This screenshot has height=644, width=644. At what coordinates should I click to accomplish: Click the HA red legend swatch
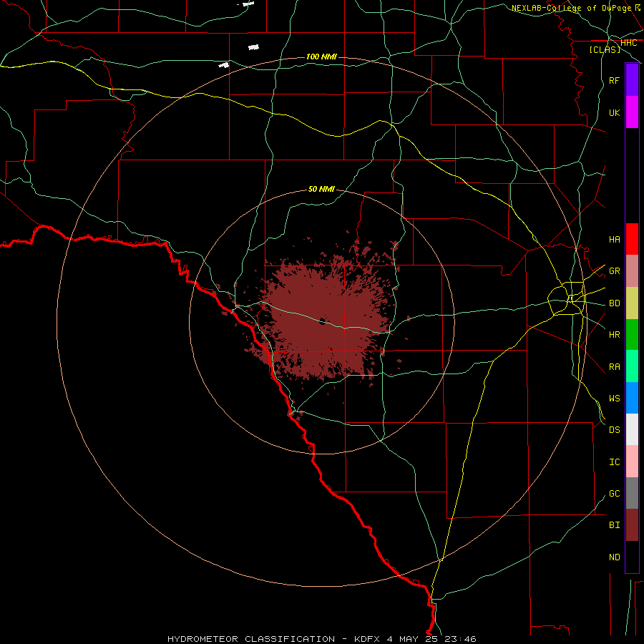click(x=632, y=239)
